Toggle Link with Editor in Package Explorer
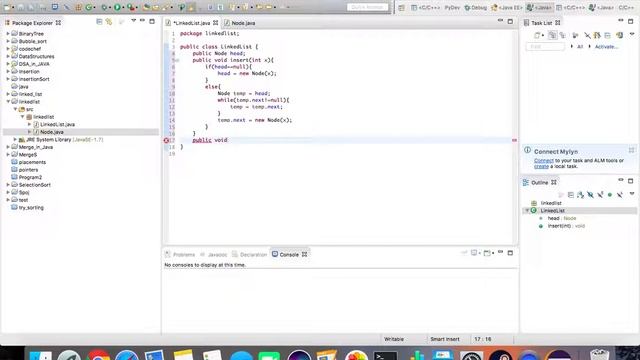 pos(109,22)
